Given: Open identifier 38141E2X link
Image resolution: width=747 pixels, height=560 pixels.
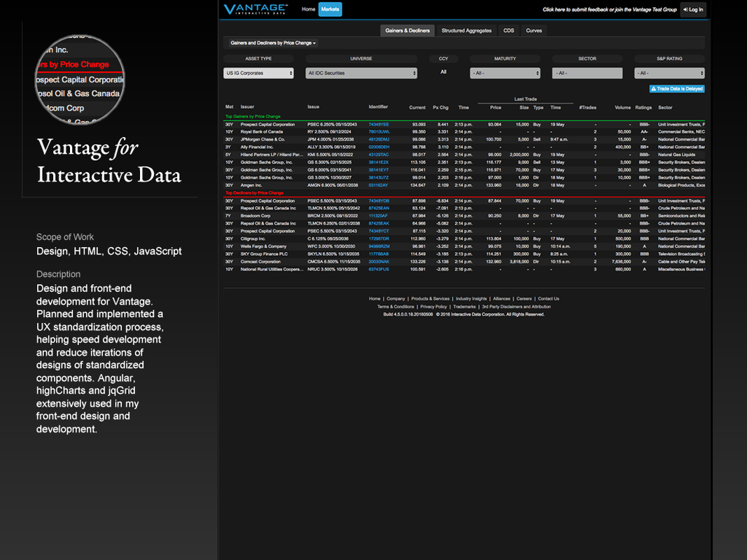Looking at the screenshot, I should coord(378,162).
